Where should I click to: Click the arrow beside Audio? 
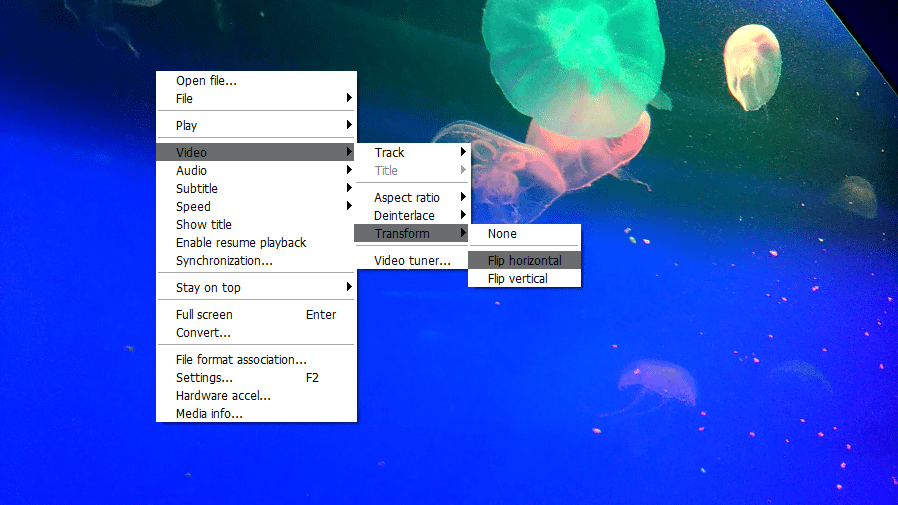pos(349,170)
